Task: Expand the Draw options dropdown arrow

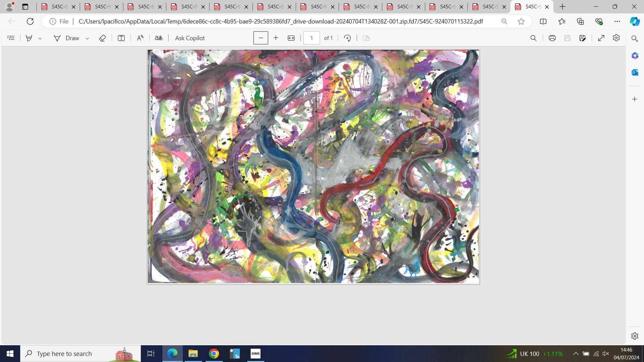Action: click(x=88, y=39)
